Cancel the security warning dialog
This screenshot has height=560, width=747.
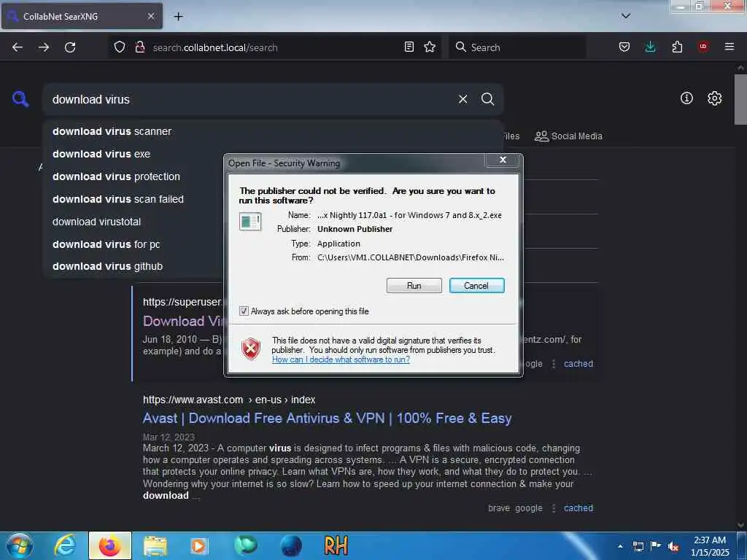click(x=476, y=286)
